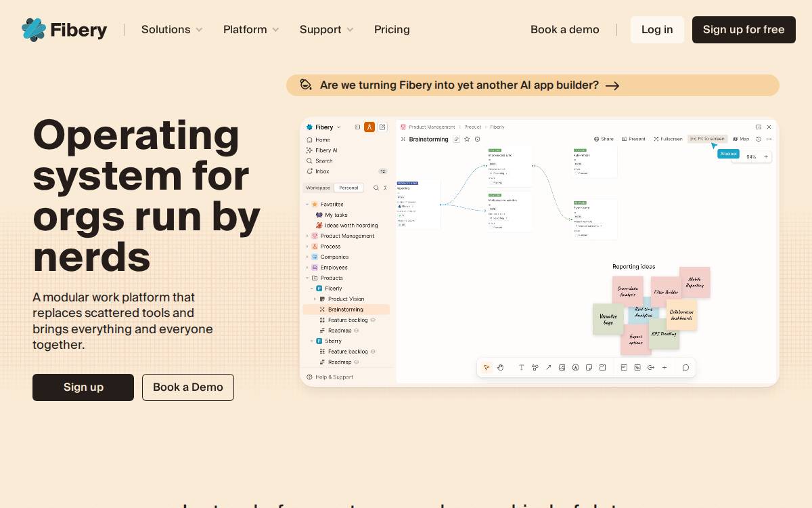Expand the Process space
This screenshot has height=508, width=812.
tap(307, 247)
